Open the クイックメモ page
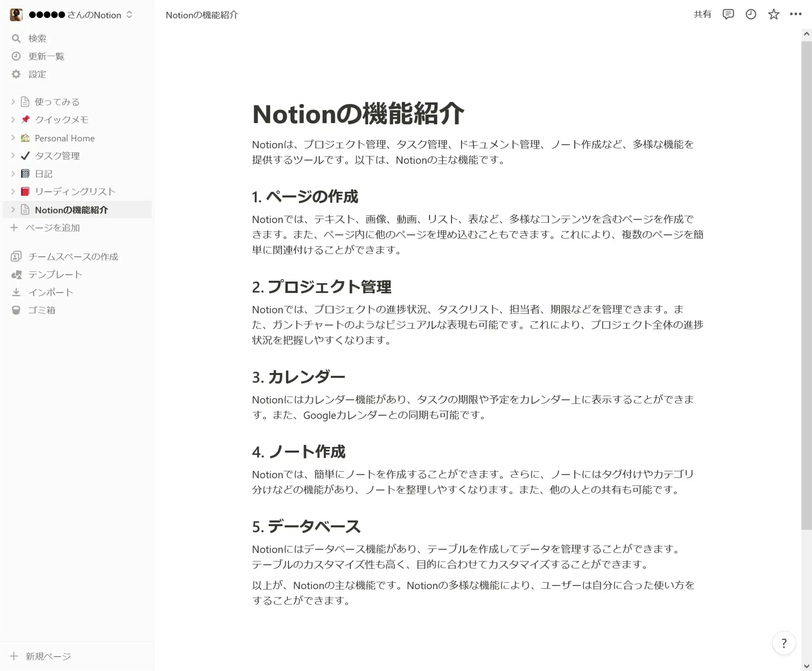This screenshot has height=671, width=812. (62, 119)
